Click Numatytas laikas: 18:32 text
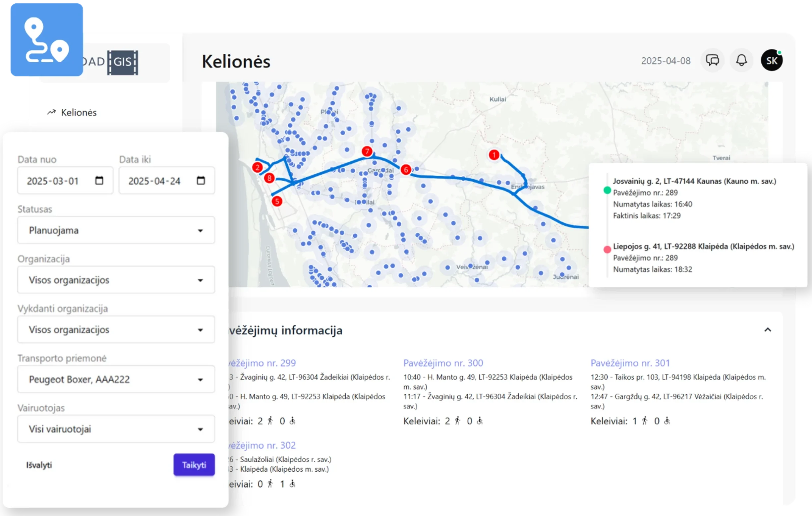The height and width of the screenshot is (516, 812). click(x=652, y=269)
